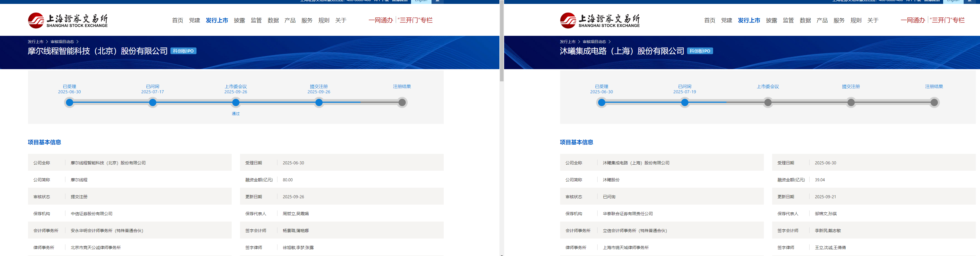This screenshot has width=980, height=256.
Task: Click the sponsor name 华泰联合证券有限责任公司
Action: pyautogui.click(x=628, y=214)
